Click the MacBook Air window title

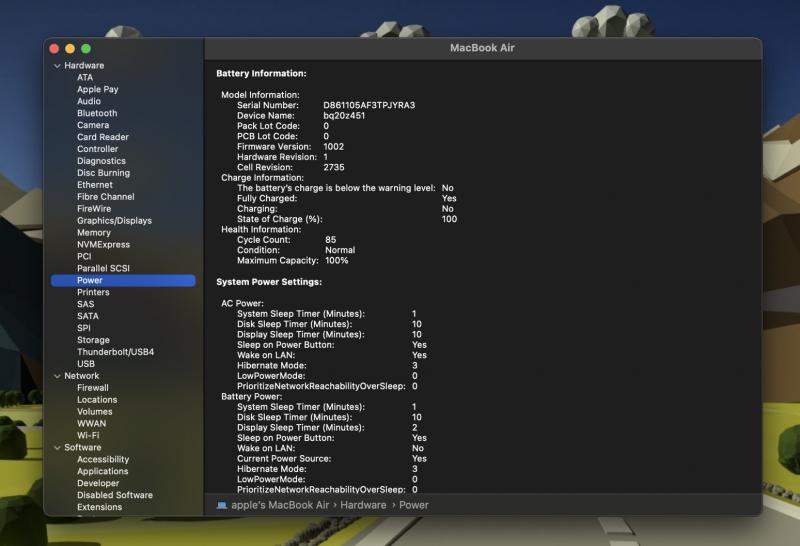click(482, 48)
